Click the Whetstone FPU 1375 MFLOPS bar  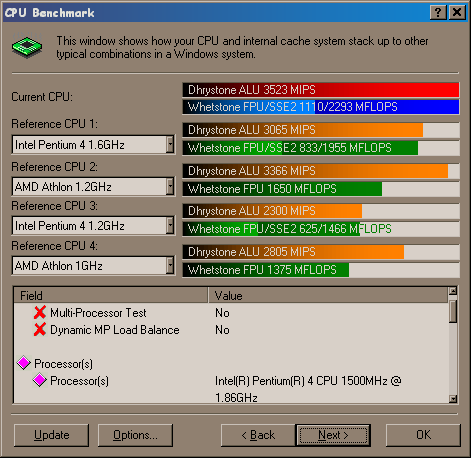pos(321,270)
